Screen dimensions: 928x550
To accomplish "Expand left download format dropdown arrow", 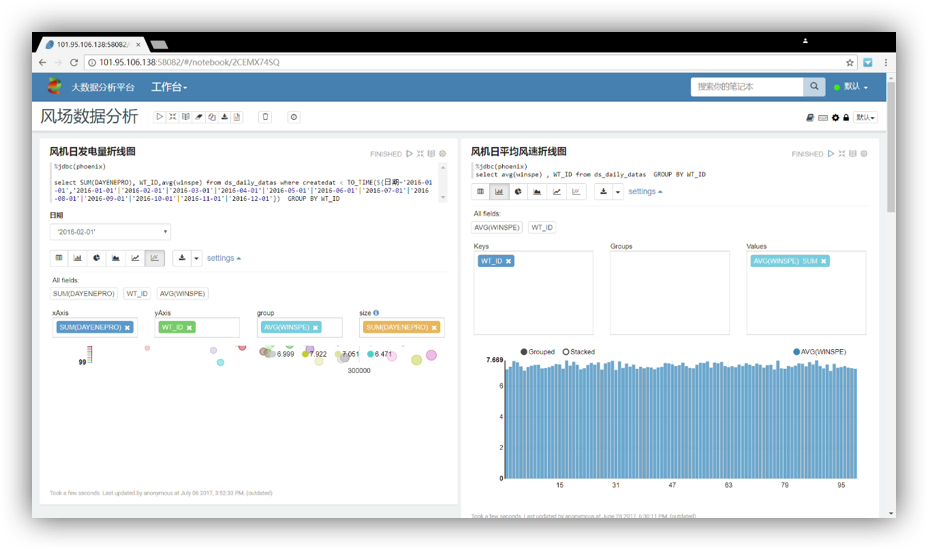I will point(196,258).
